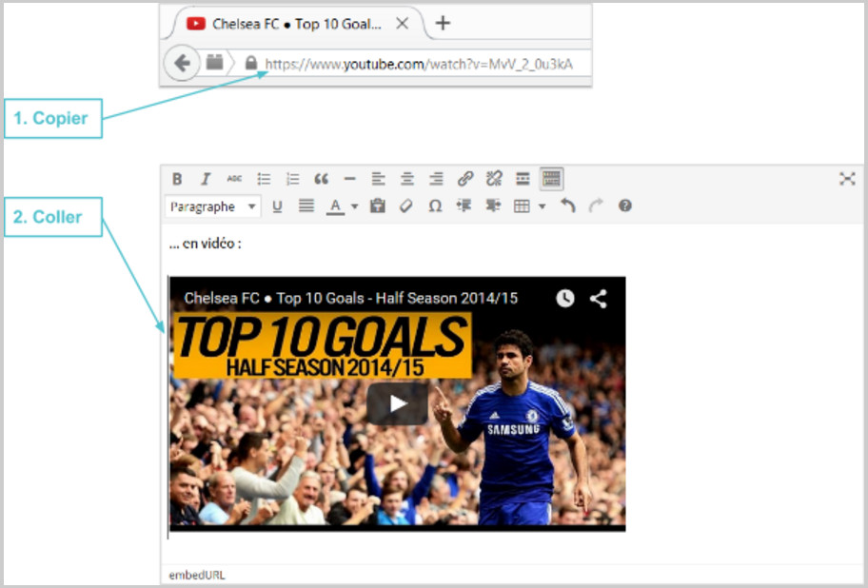
Task: Click the embedURL path in status bar
Action: pos(196,576)
